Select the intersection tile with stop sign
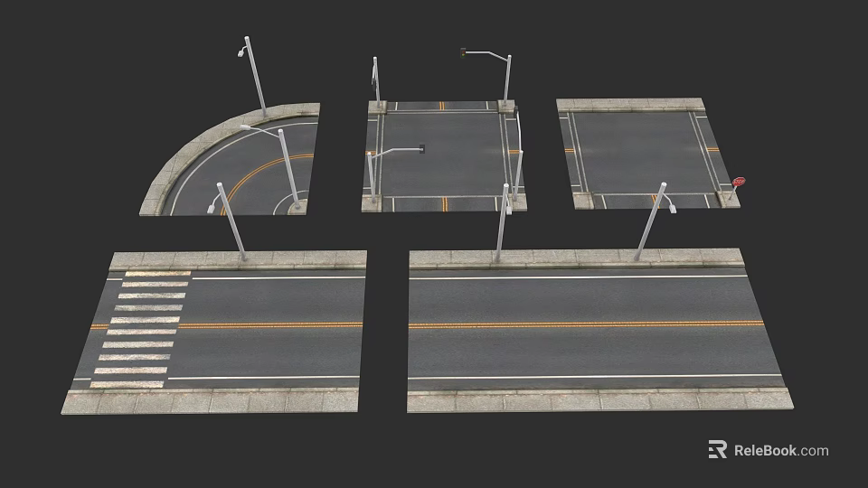This screenshot has height=488, width=868. (647, 154)
